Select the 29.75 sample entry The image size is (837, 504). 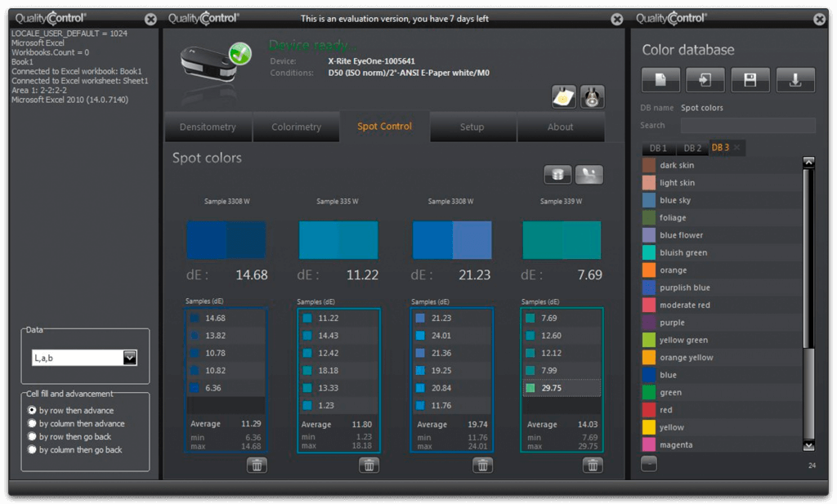coord(562,387)
